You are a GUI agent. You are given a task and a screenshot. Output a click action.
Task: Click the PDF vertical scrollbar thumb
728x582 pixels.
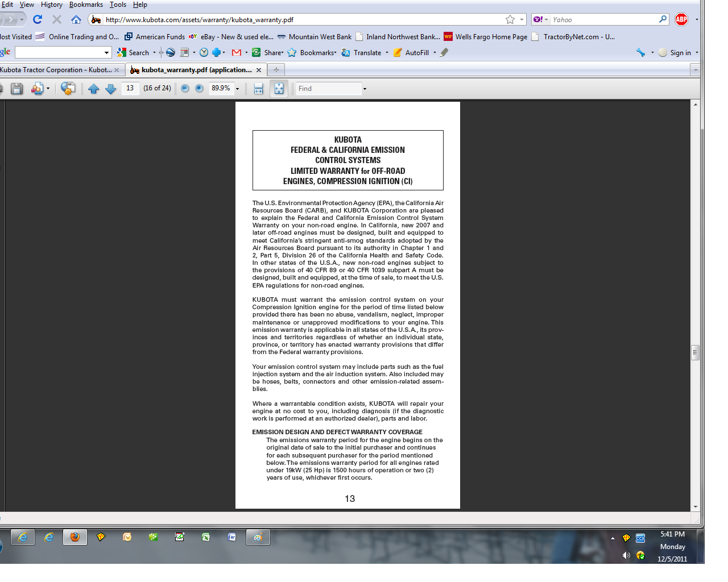click(x=695, y=352)
